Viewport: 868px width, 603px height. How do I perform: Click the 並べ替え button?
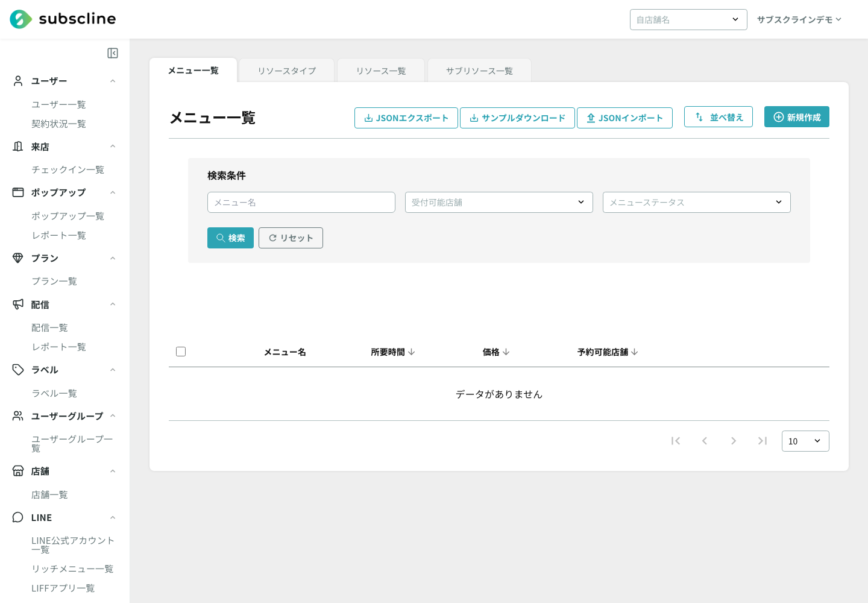click(x=719, y=117)
